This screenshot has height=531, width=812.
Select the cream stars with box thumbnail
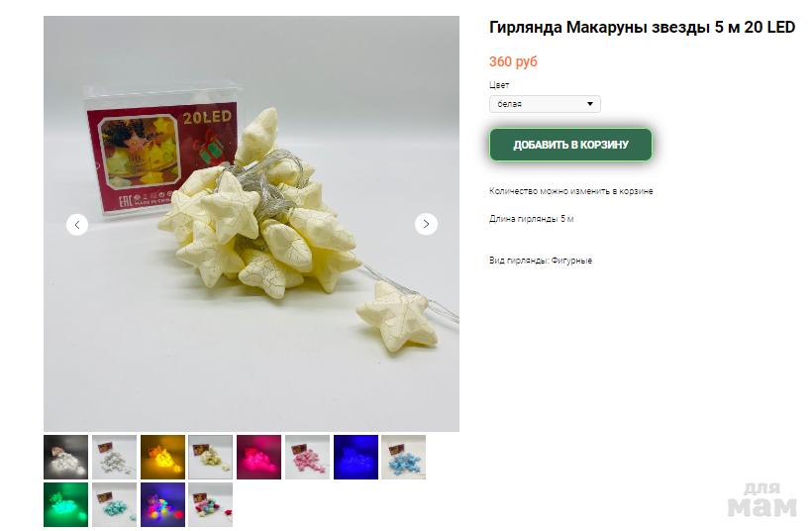pyautogui.click(x=210, y=457)
